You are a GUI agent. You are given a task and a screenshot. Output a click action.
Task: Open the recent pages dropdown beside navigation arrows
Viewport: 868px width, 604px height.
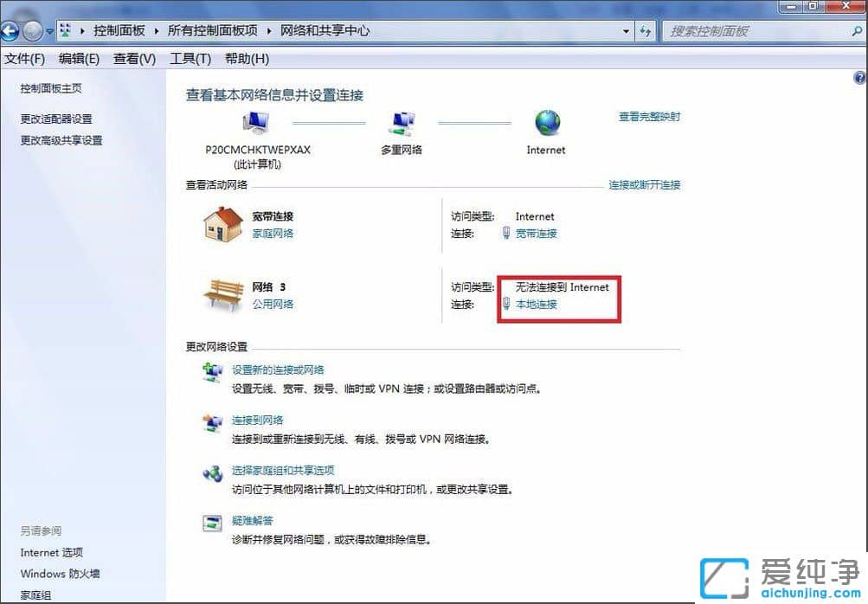tap(49, 30)
